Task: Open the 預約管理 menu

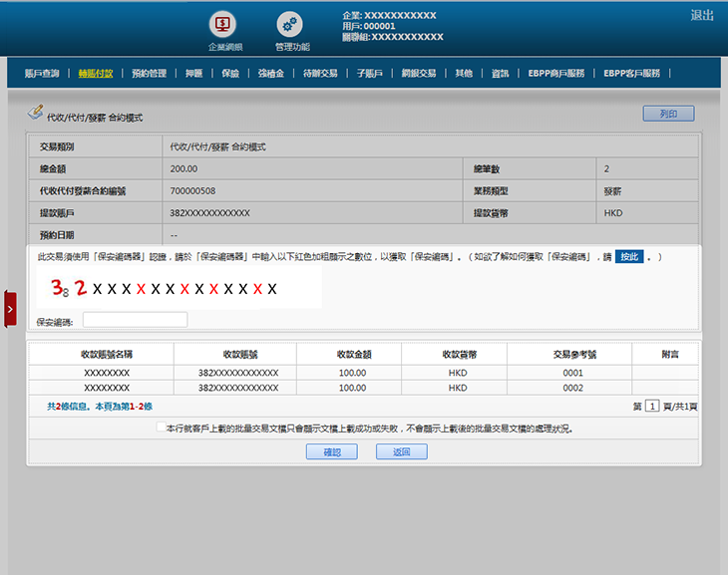Action: point(149,73)
